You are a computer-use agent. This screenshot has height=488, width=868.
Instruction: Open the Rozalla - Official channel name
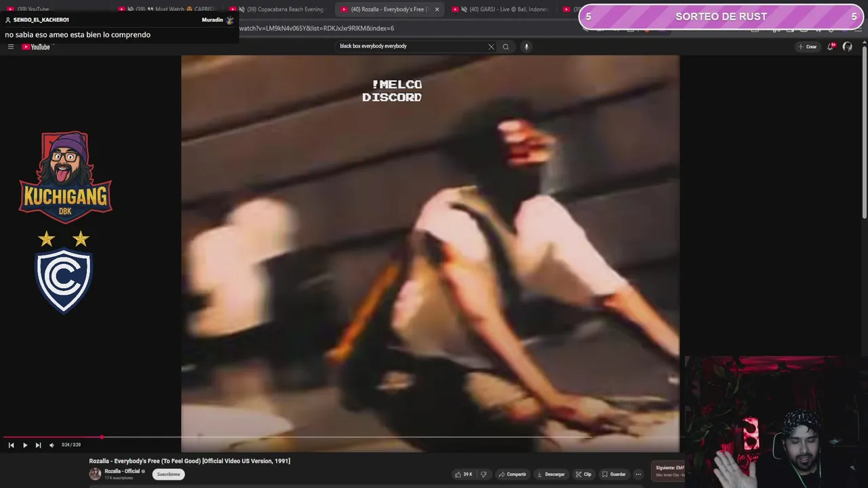click(122, 471)
